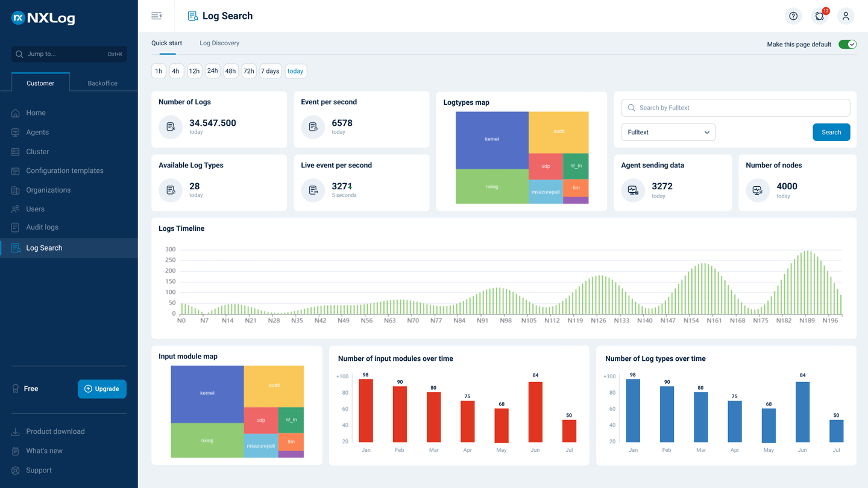Toggle Make this page default switch

848,45
